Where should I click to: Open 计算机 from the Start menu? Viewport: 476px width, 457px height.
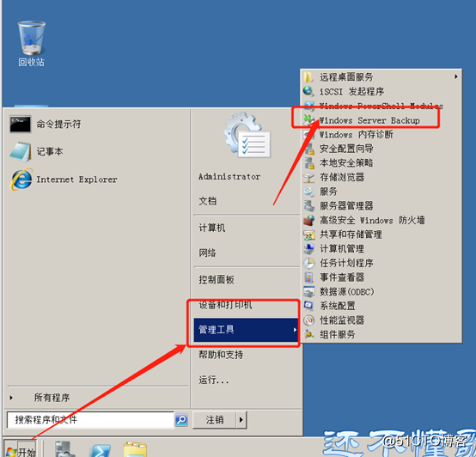tap(212, 228)
